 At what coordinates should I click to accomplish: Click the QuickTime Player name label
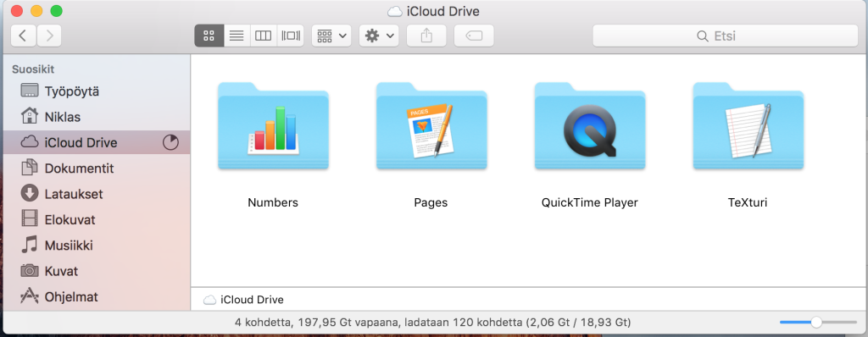point(590,202)
